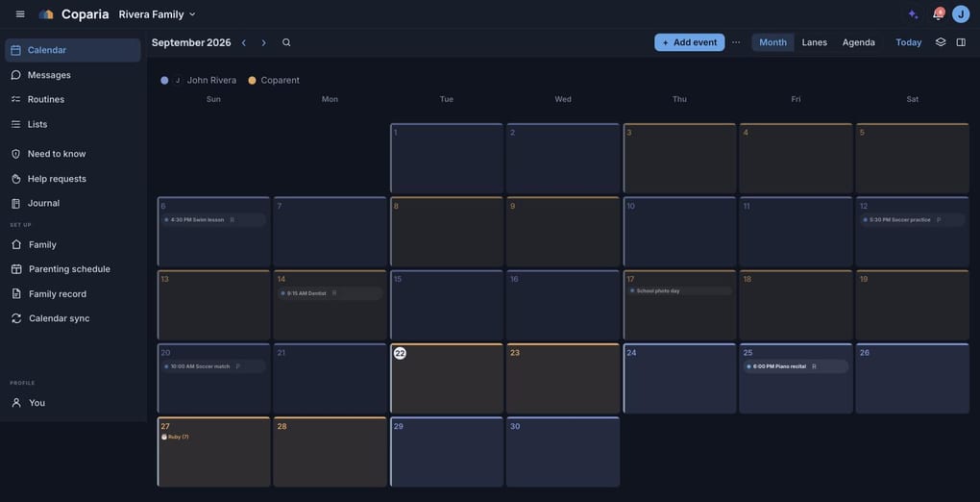Select September 28 day cell
980x502 pixels.
[330, 451]
